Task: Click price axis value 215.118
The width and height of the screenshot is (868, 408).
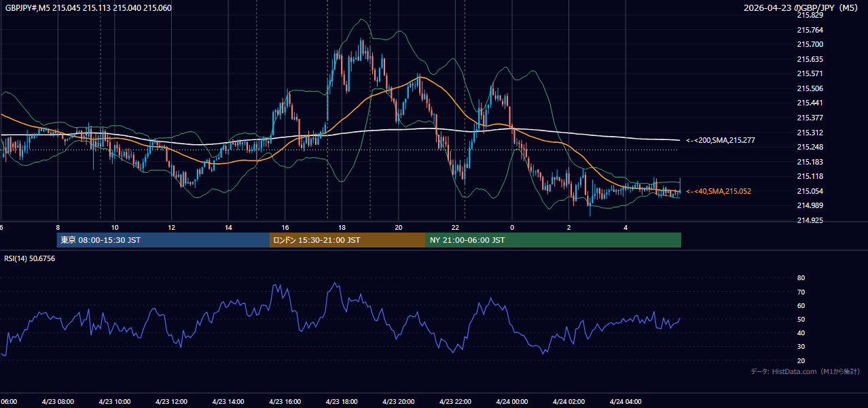Action: click(810, 176)
